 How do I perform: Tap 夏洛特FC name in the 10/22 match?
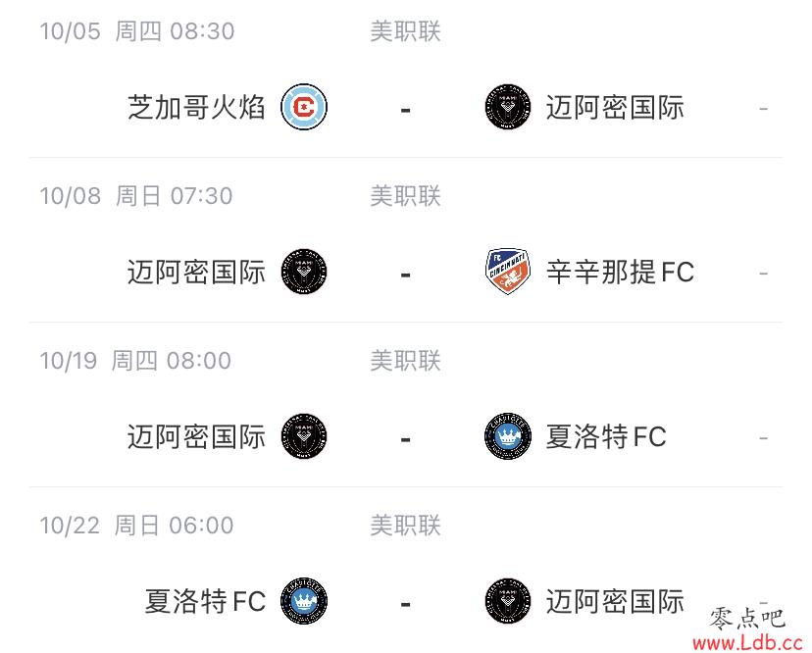205,601
